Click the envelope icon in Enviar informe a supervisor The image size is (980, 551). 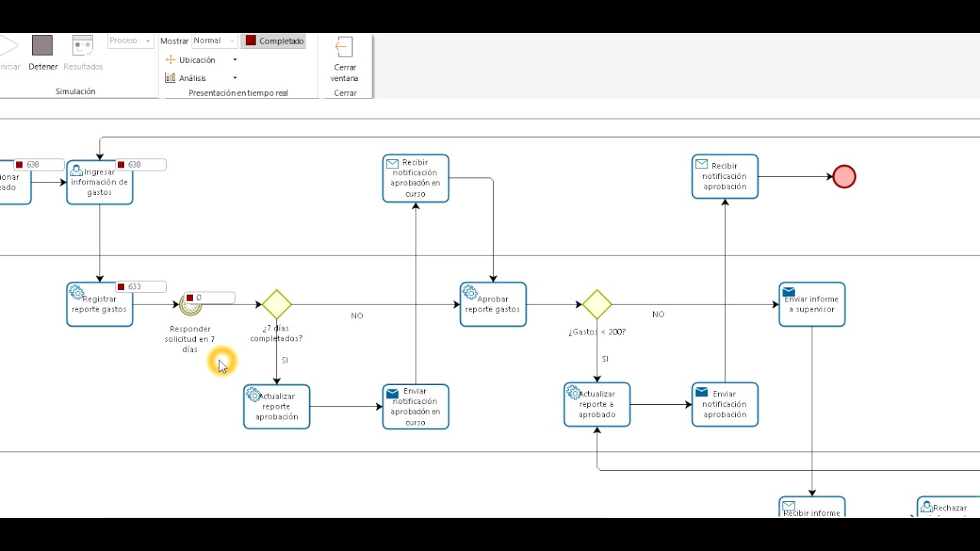tap(789, 292)
